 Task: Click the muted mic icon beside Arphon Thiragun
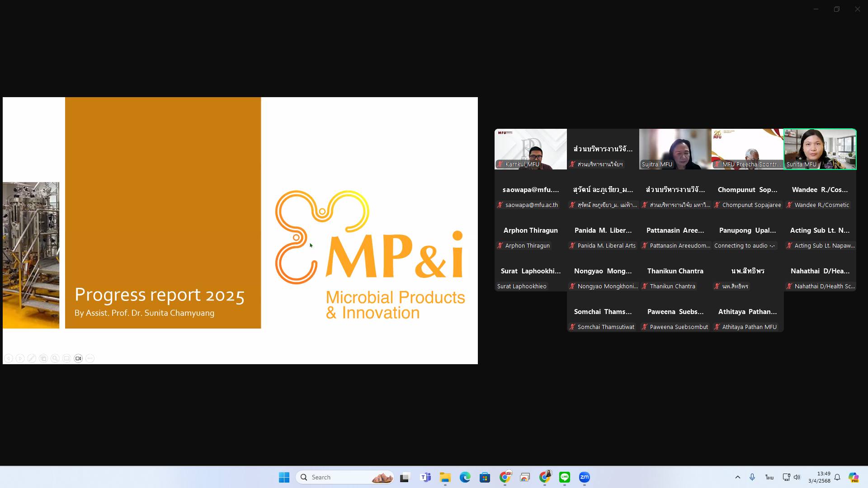click(500, 246)
